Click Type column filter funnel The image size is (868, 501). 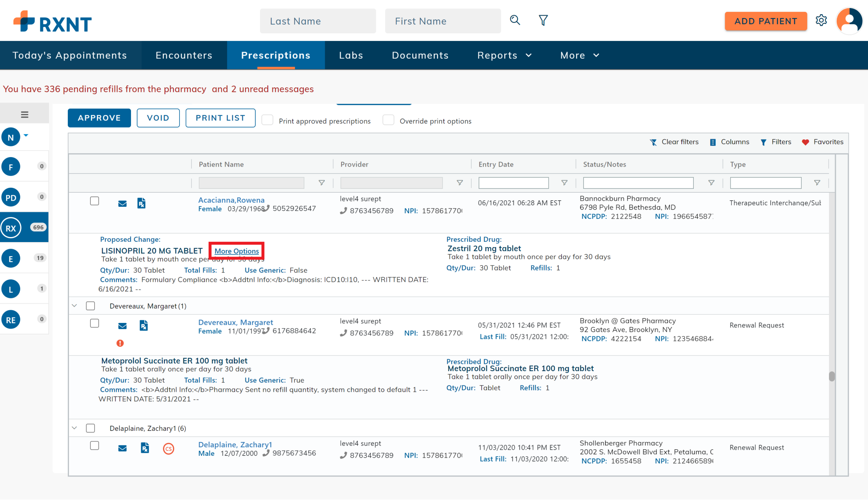coord(817,183)
